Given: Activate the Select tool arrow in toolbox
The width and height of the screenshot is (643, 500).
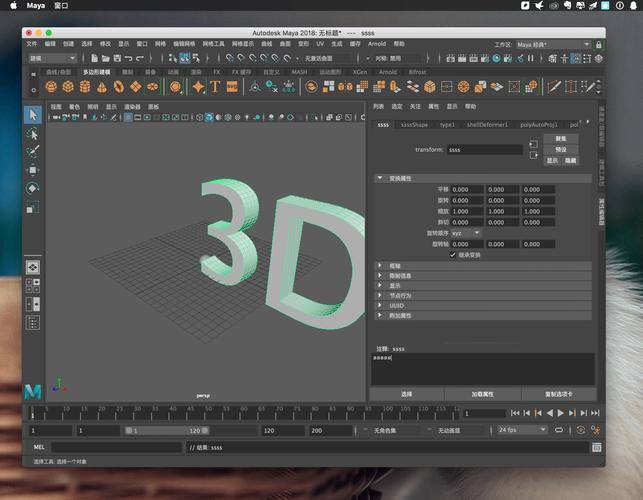Looking at the screenshot, I should (x=33, y=115).
